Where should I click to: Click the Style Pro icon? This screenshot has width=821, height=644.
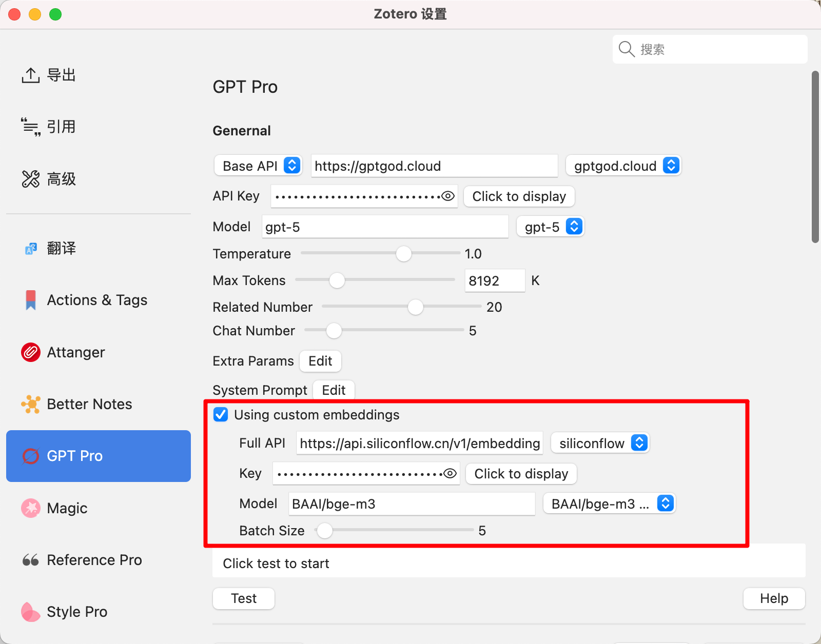coord(31,612)
